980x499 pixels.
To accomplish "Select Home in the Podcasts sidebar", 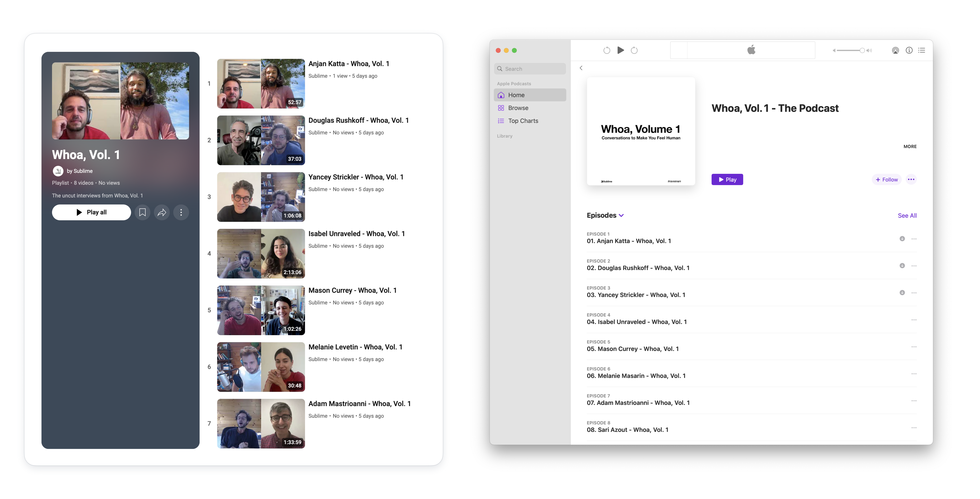I will point(530,95).
